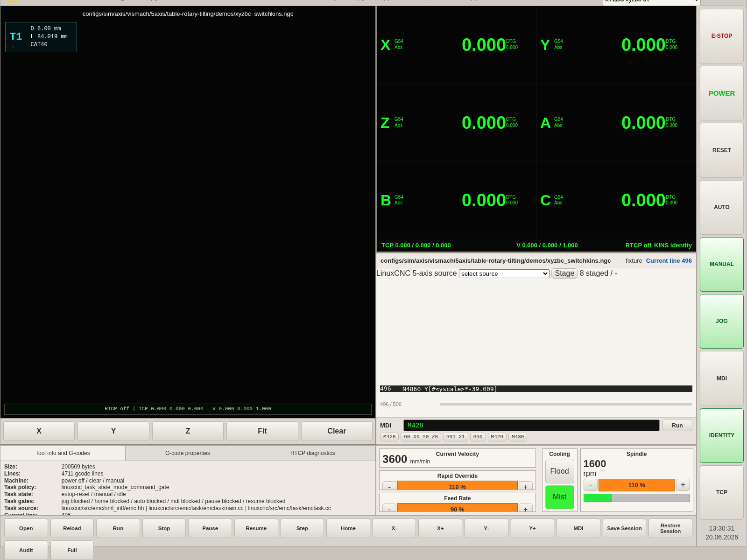Set preview to Z view

click(188, 431)
